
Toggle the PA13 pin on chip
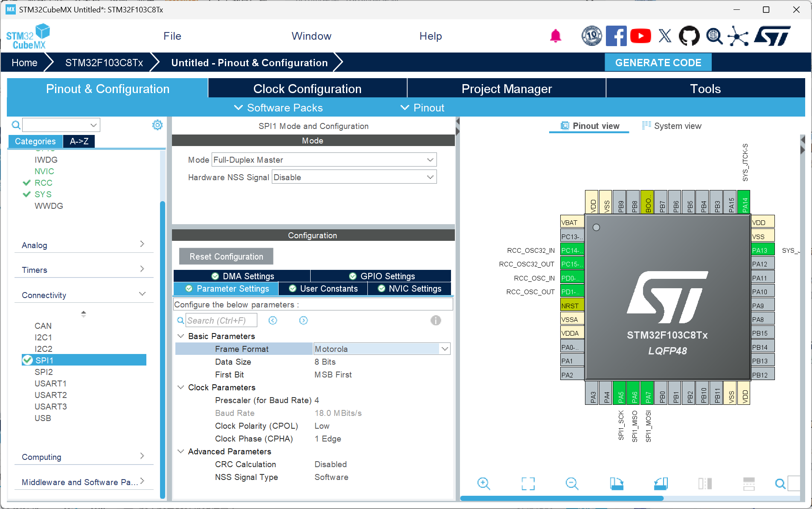click(763, 250)
